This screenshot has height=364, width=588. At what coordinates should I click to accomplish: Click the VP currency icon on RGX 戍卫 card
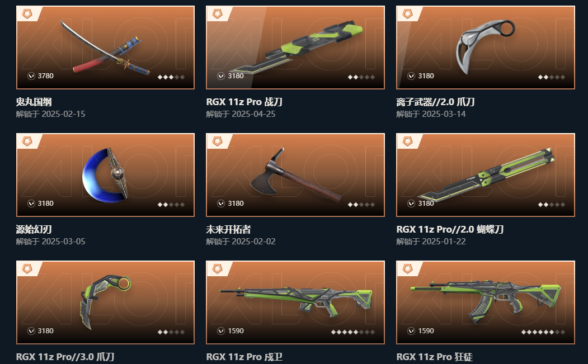221,331
